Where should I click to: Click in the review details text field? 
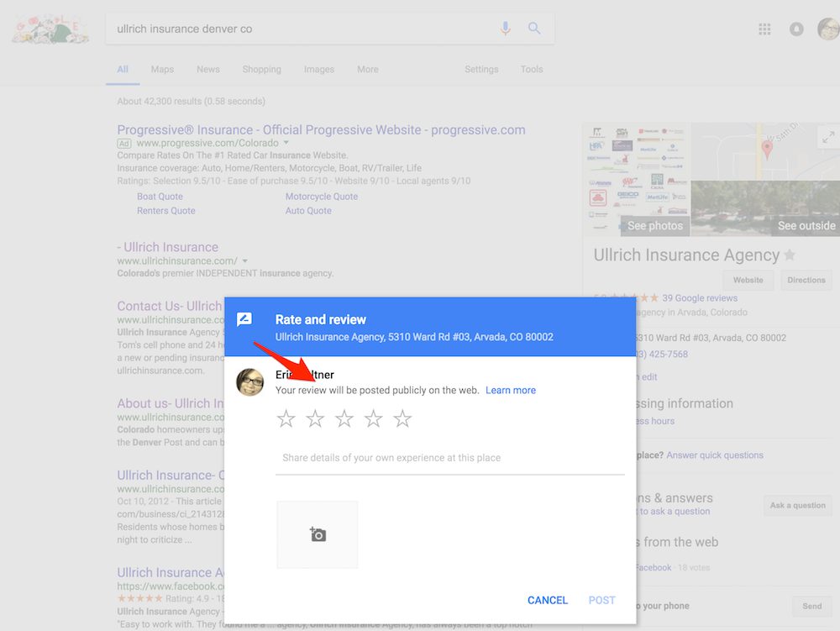click(x=450, y=458)
